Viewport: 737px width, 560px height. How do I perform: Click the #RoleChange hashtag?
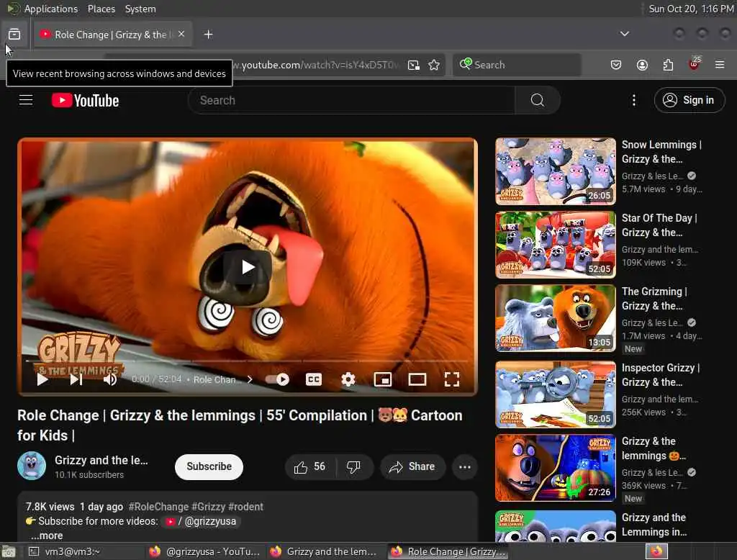click(x=158, y=507)
